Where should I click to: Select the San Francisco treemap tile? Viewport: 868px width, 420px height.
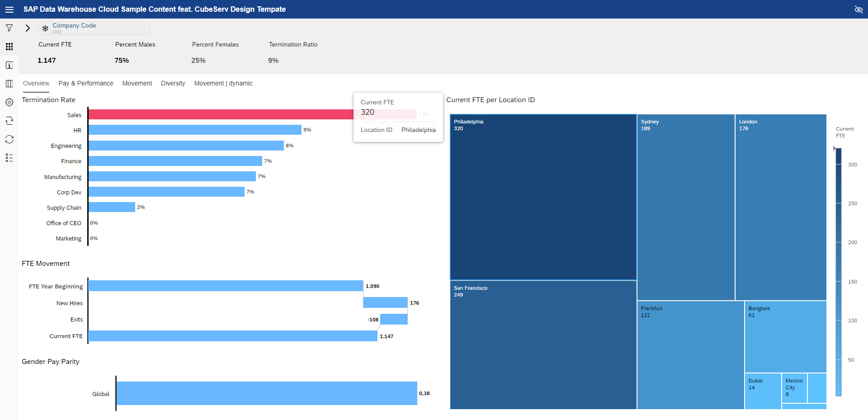click(x=543, y=344)
